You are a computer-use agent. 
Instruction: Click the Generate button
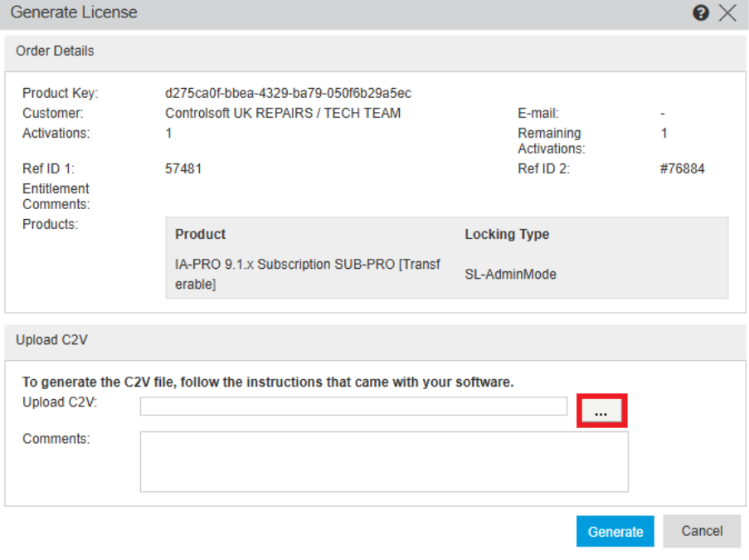615,531
